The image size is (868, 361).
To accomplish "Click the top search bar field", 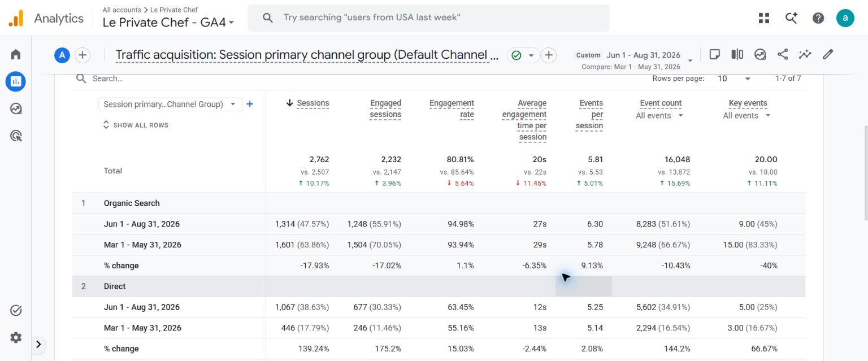I will coord(428,18).
